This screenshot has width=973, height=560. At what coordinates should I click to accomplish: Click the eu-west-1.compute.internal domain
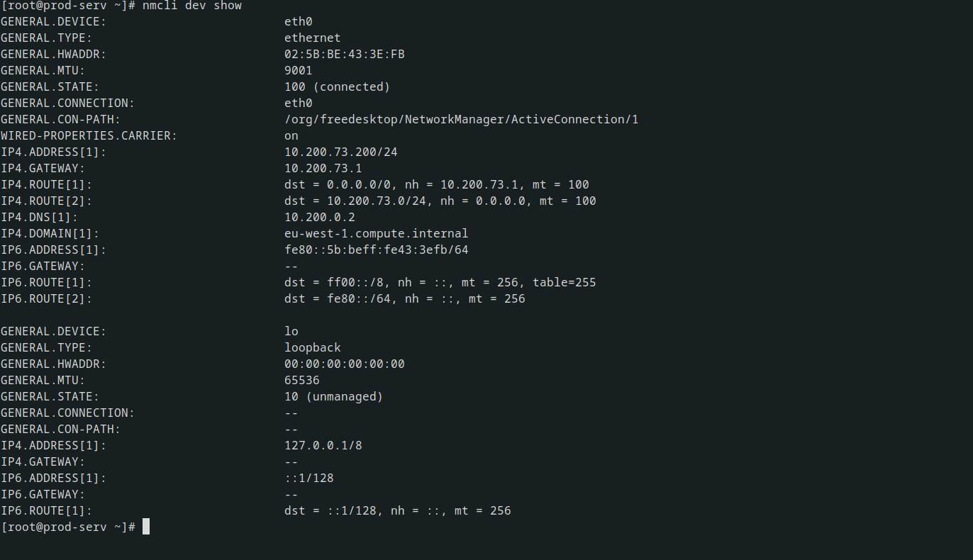click(x=377, y=234)
